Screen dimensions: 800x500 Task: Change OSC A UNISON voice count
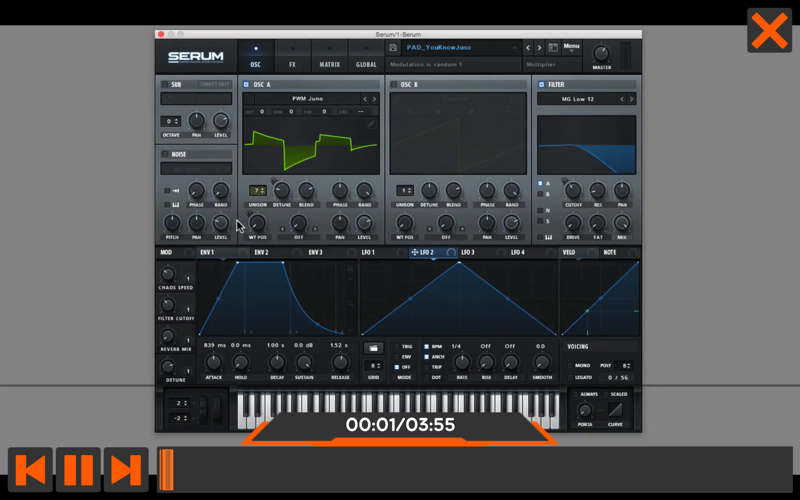(258, 191)
